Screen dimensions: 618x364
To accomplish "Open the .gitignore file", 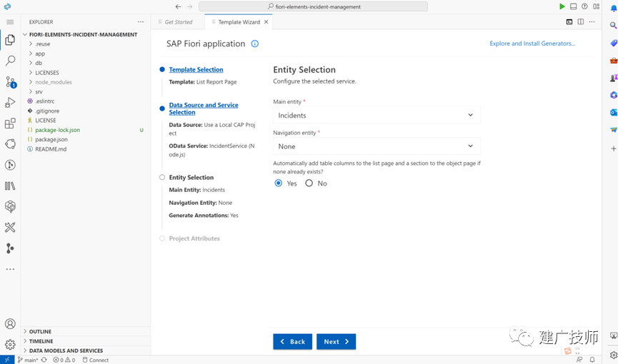I will pyautogui.click(x=47, y=111).
